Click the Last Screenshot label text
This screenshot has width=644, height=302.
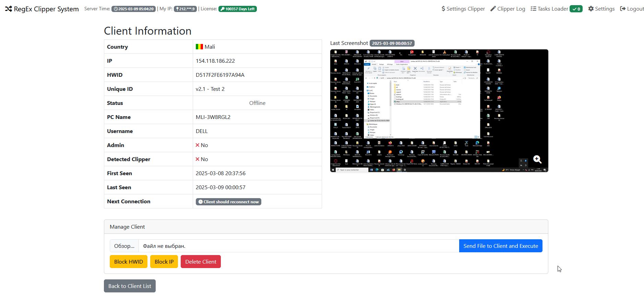click(x=349, y=43)
